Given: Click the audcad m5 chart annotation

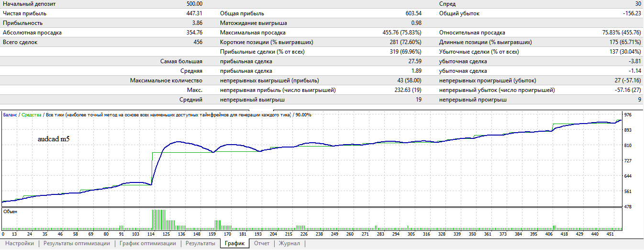Looking at the screenshot, I should [x=54, y=139].
